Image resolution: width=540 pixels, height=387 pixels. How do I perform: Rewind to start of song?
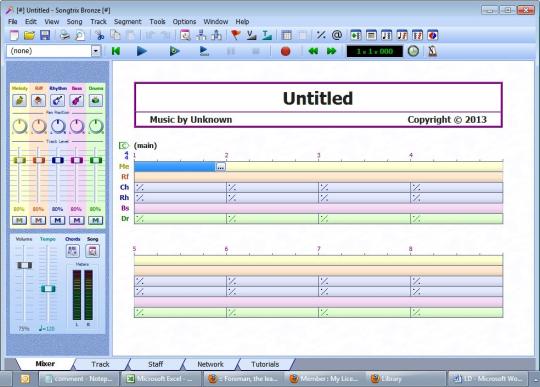tap(116, 51)
